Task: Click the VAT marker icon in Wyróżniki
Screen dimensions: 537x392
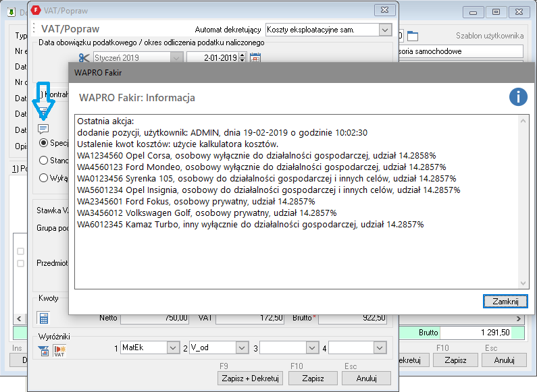Action: click(59, 351)
